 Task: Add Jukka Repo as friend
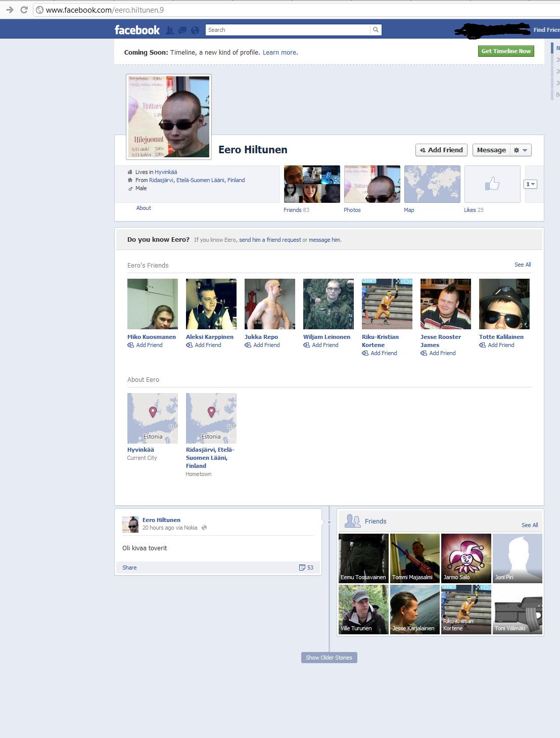262,345
